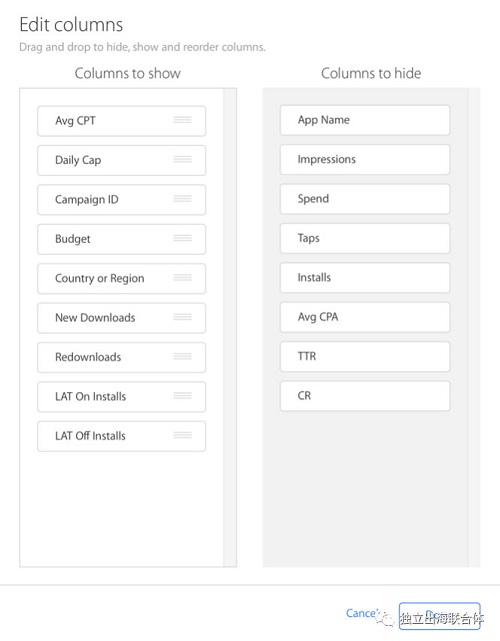Click the Budget row drag handle

coord(182,238)
